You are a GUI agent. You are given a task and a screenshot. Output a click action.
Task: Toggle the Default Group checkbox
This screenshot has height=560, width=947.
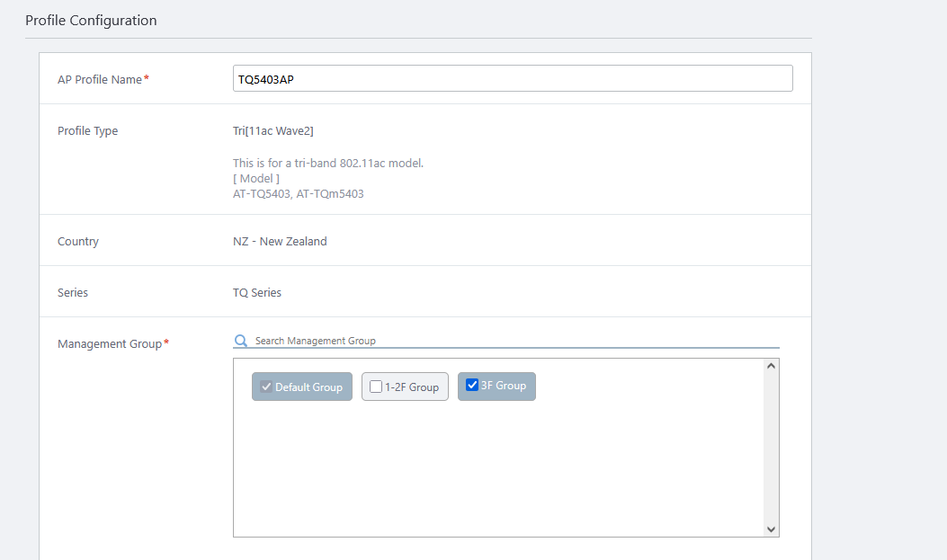coord(266,387)
